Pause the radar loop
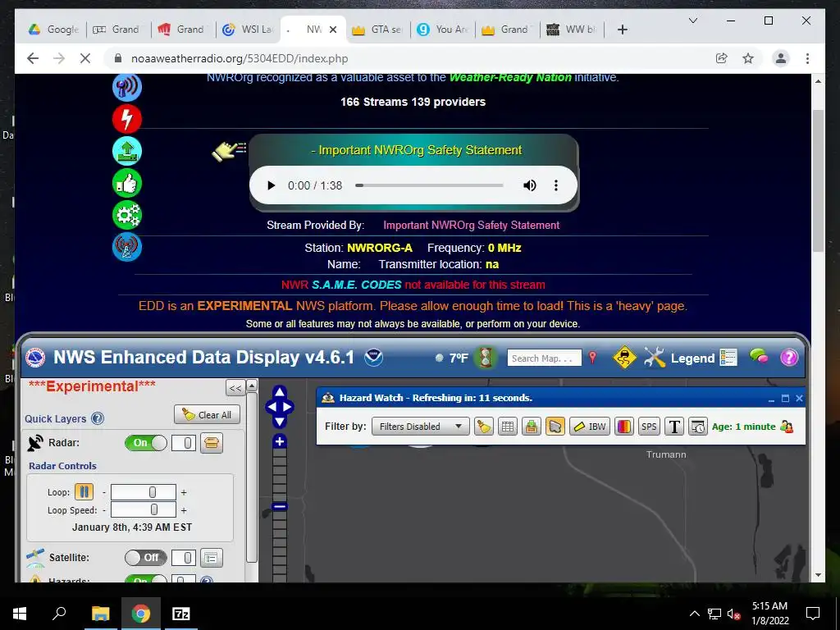Image resolution: width=840 pixels, height=630 pixels. [84, 492]
